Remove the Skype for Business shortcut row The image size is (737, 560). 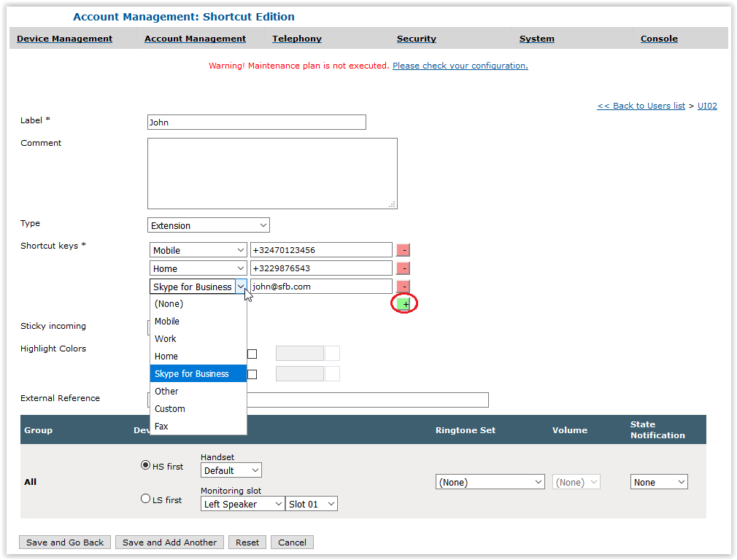point(404,286)
